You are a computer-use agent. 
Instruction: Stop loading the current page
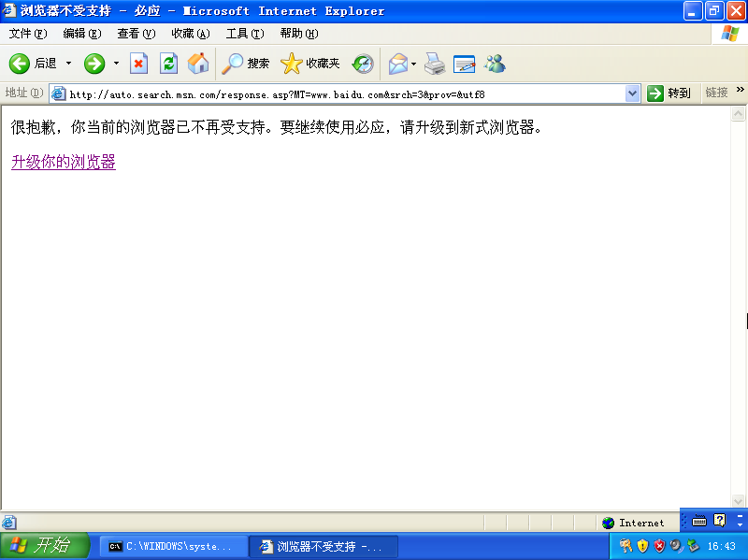[x=137, y=64]
